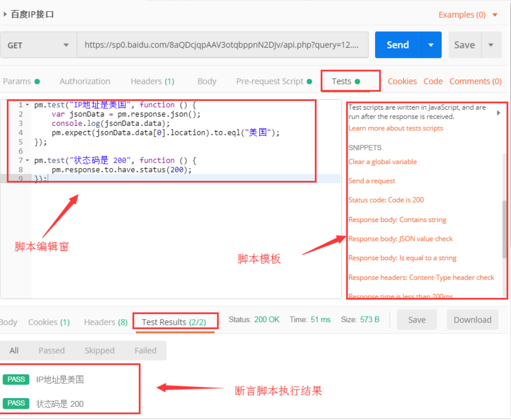Viewport: 511px width, 420px height.
Task: Insert Send a request snippet
Action: 372,181
